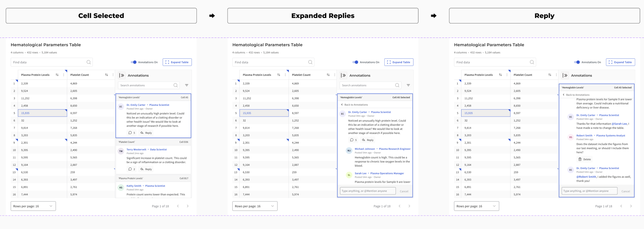Click the magnifier icon in the Find data field
The image size is (644, 229).
pyautogui.click(x=89, y=62)
